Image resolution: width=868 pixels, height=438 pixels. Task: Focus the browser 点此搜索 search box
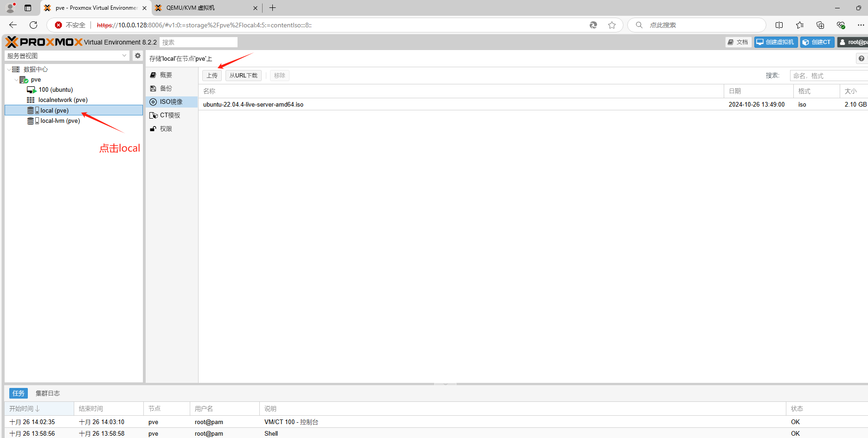click(696, 25)
